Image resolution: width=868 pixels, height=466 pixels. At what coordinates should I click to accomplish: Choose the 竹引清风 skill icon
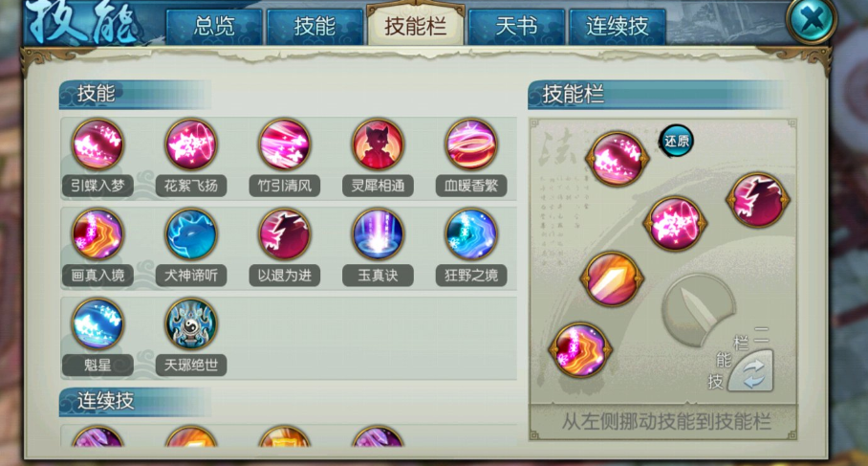coord(284,144)
